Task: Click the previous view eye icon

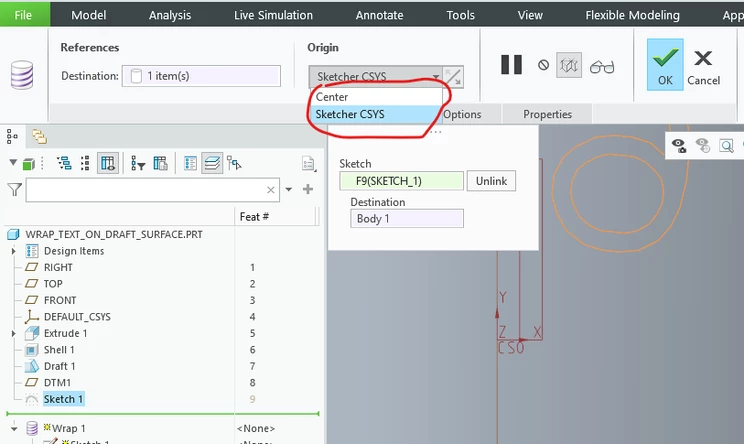Action: tap(703, 145)
